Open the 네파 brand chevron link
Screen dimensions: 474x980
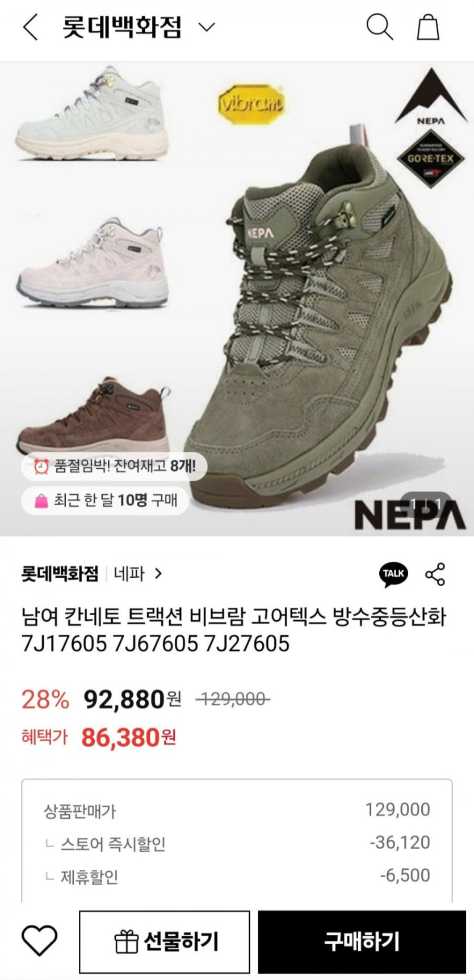tap(158, 574)
